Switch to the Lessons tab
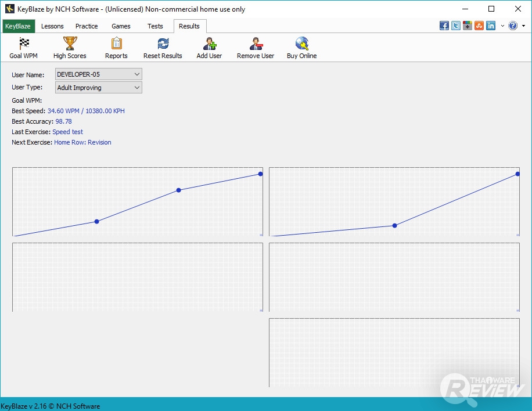Image resolution: width=532 pixels, height=411 pixels. pyautogui.click(x=52, y=26)
